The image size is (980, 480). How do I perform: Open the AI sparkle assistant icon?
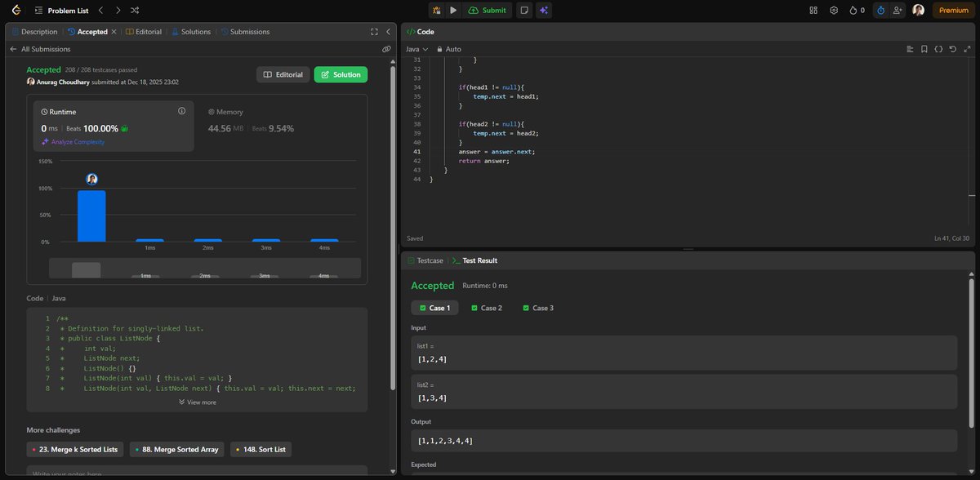[x=543, y=10]
